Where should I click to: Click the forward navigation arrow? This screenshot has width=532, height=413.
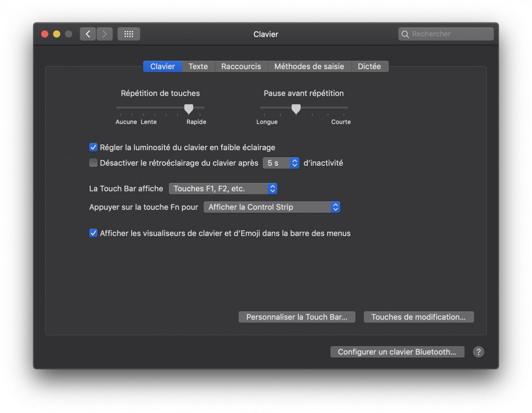(104, 34)
